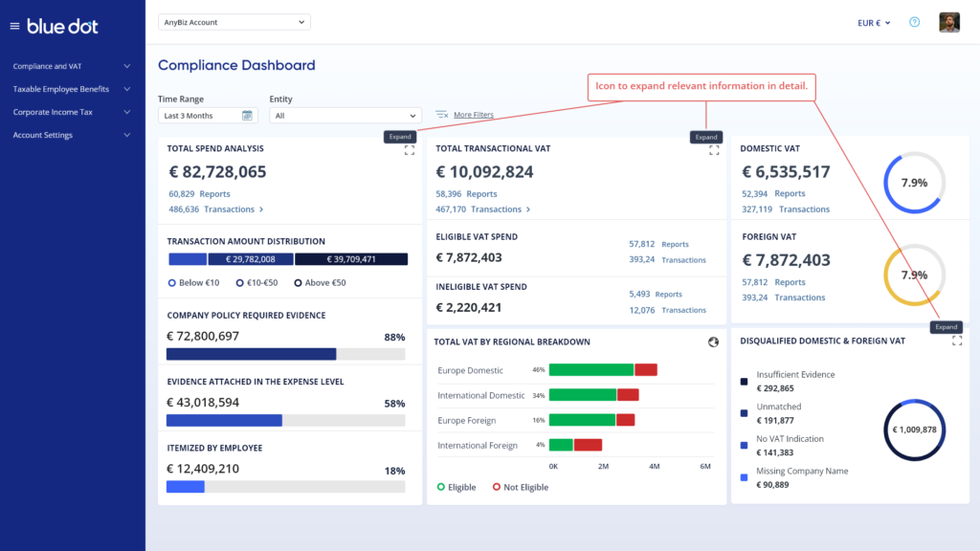
Task: Open the help question mark icon
Action: coord(914,22)
